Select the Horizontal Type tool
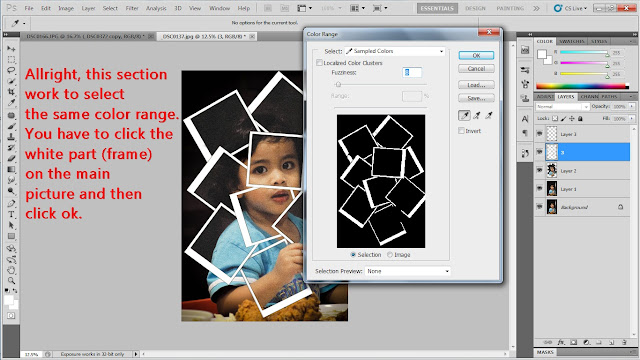This screenshot has width=640, height=360. point(11,214)
